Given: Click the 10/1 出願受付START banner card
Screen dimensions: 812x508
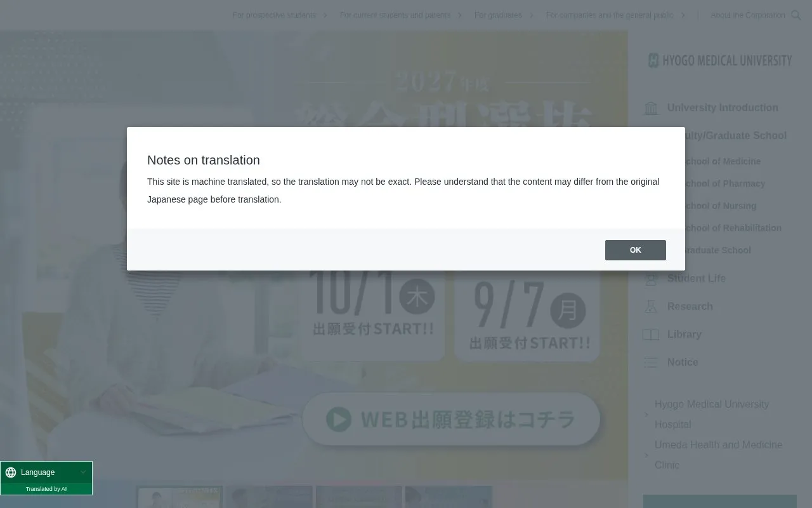Looking at the screenshot, I should point(373,315).
